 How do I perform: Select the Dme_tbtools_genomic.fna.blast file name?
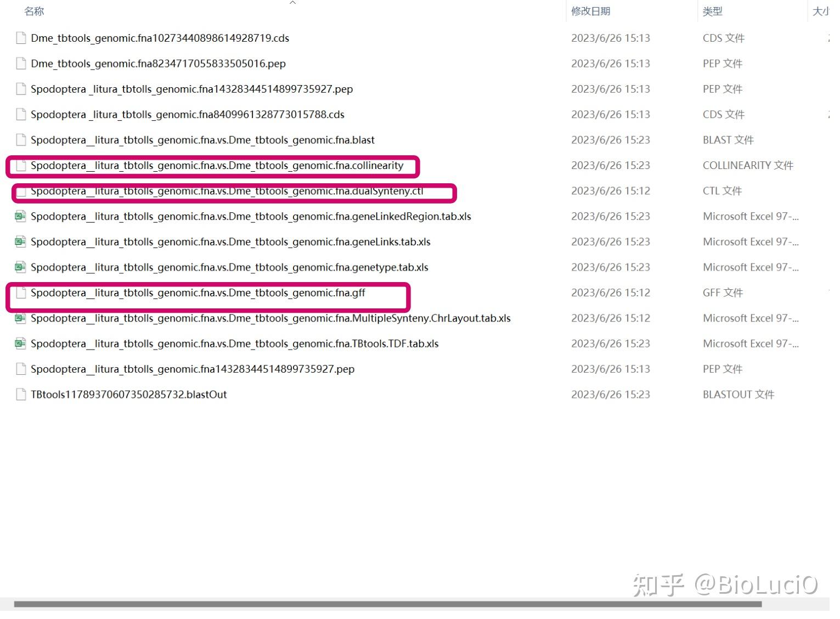tap(202, 140)
